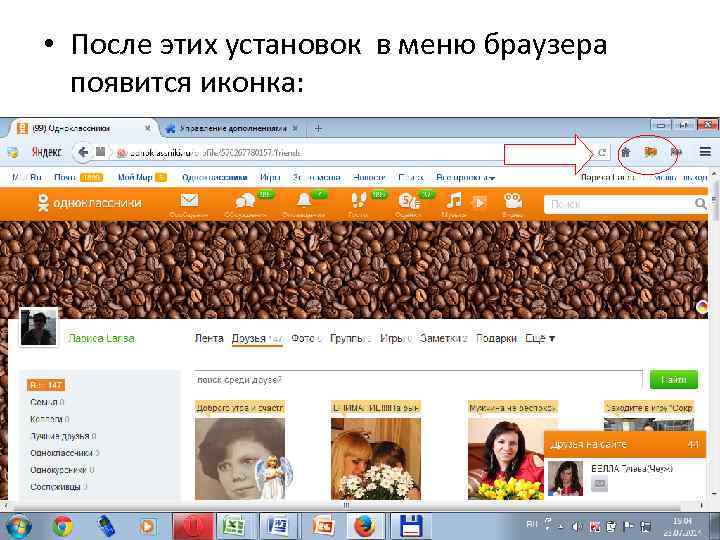Open Word from the taskbar
This screenshot has height=540, width=720.
tap(278, 526)
